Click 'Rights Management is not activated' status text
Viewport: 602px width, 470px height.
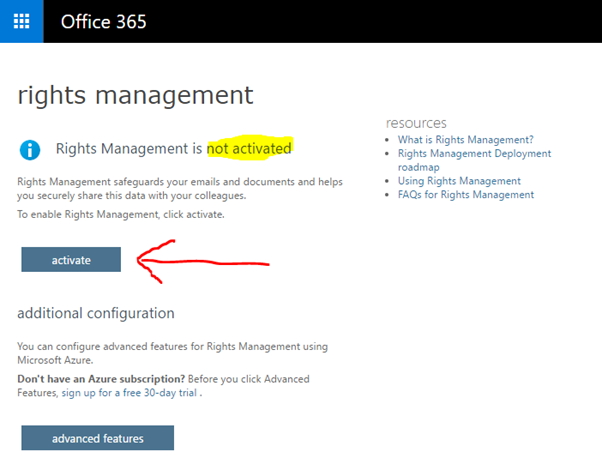point(174,149)
